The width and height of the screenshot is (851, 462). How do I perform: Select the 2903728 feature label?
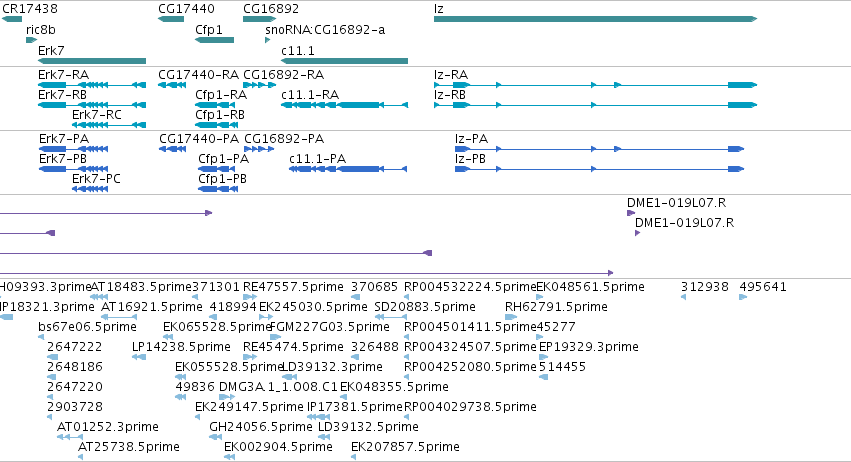coord(75,407)
